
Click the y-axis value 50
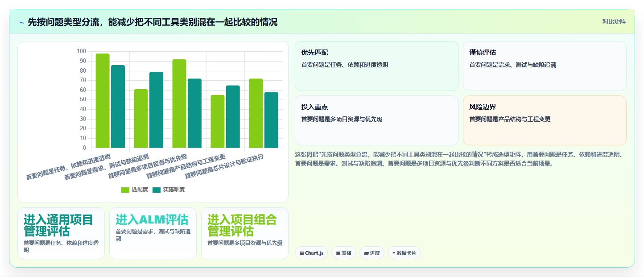pos(83,99)
